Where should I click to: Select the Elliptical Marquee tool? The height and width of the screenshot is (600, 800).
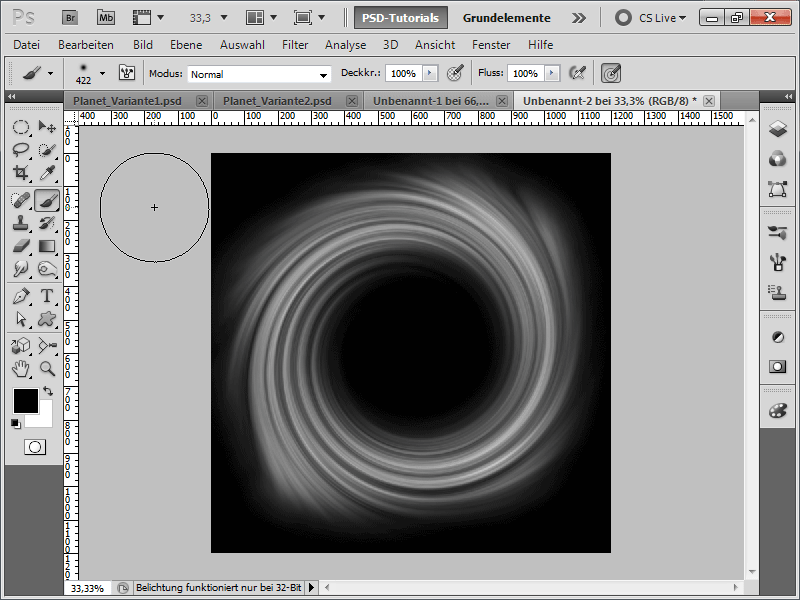click(20, 127)
